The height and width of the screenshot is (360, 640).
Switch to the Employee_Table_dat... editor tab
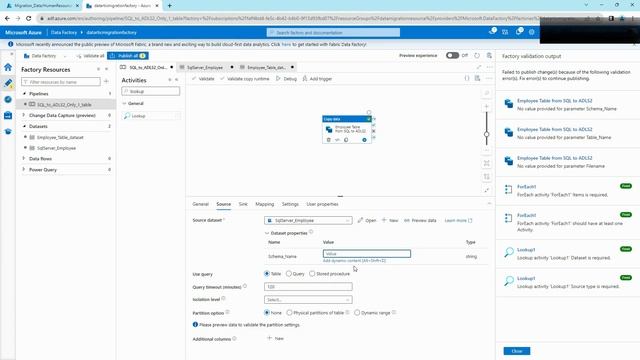click(267, 67)
